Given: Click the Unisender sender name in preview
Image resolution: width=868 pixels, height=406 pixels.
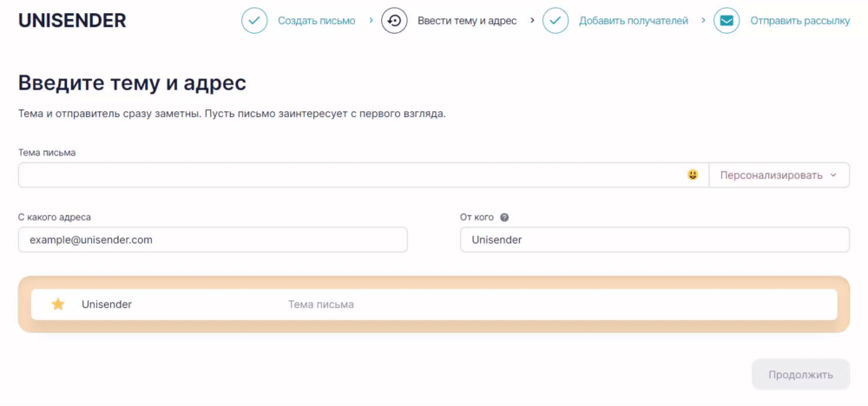Looking at the screenshot, I should pos(107,304).
